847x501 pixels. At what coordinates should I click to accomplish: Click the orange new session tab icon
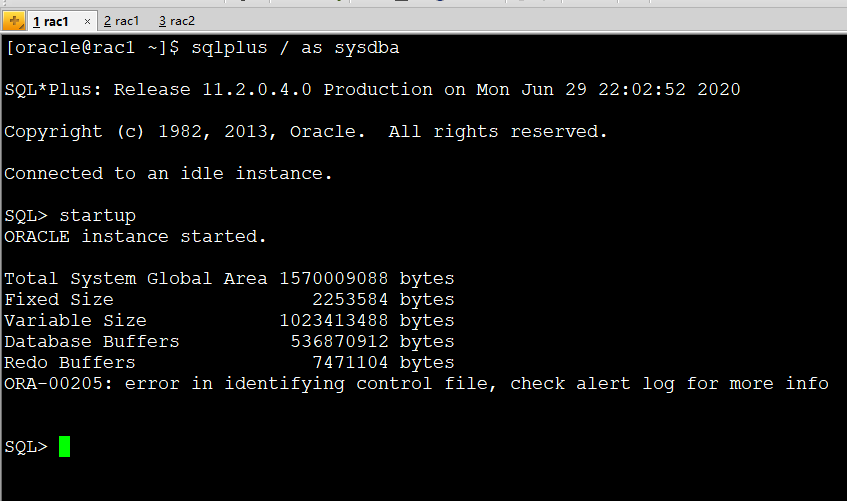pyautogui.click(x=13, y=20)
